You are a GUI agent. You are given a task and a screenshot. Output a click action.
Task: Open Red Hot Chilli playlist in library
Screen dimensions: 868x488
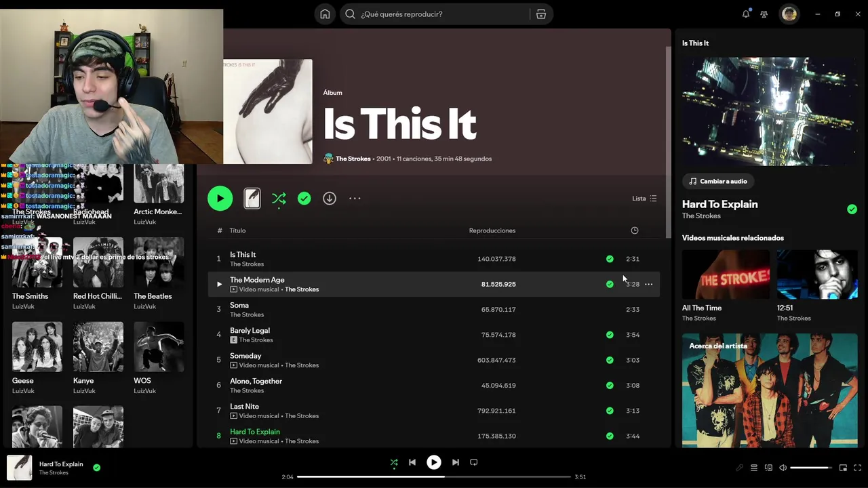pyautogui.click(x=98, y=269)
